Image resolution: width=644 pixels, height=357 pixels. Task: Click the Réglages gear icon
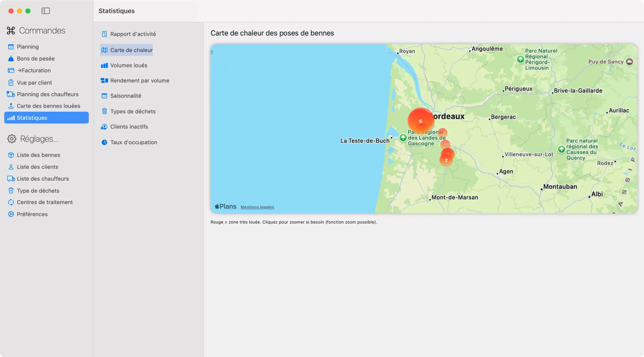(x=12, y=139)
